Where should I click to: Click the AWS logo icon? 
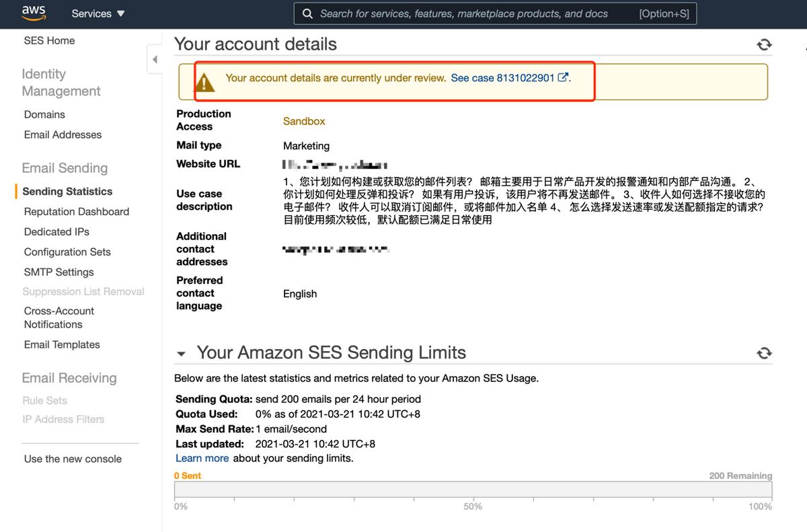(34, 13)
